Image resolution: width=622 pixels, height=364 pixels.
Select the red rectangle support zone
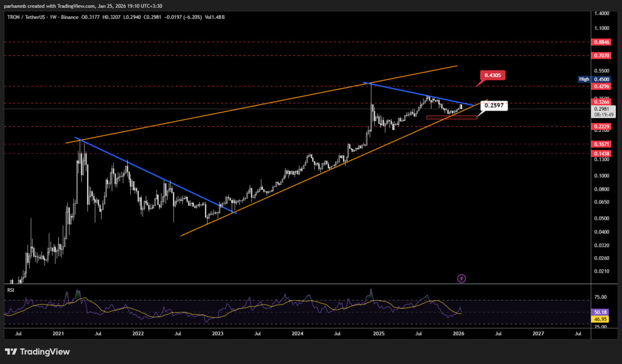click(x=451, y=117)
